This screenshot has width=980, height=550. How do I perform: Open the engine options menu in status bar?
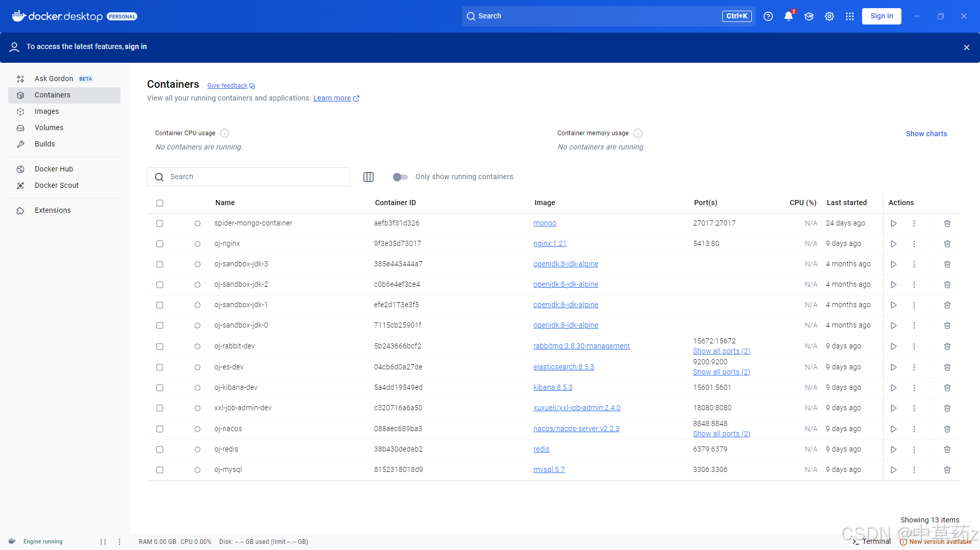coord(119,542)
